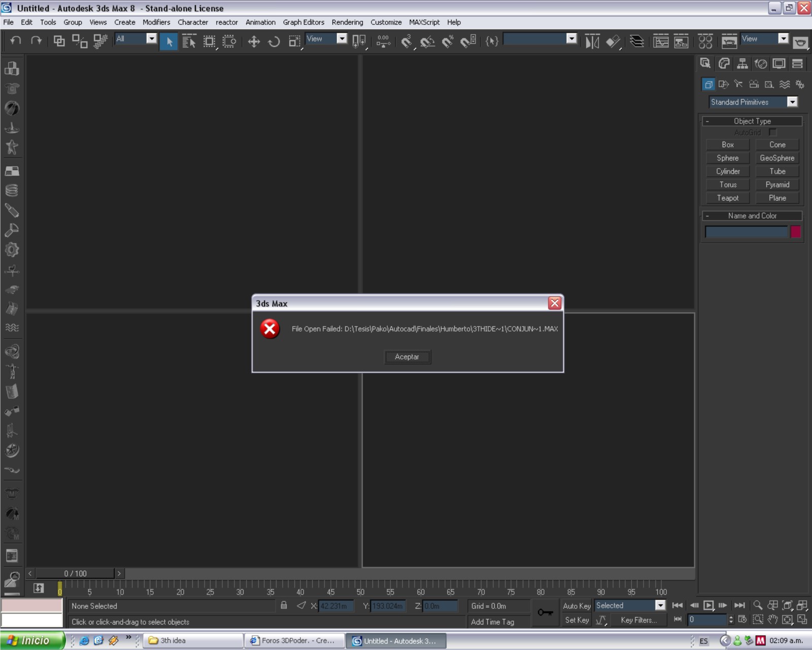Toggle Spinner Snap

tap(468, 41)
